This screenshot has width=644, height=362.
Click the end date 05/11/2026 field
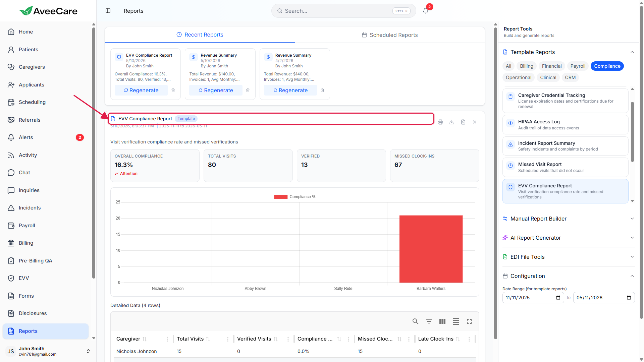pos(604,298)
